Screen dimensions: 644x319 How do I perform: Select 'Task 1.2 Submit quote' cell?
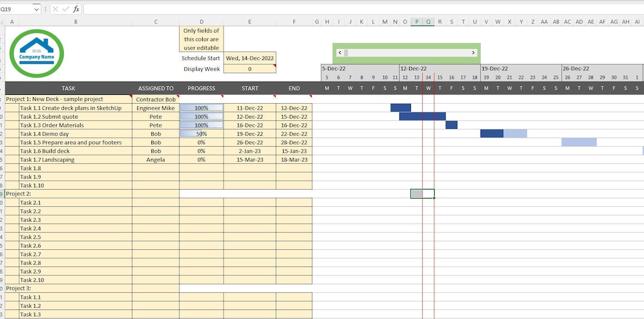tap(76, 117)
